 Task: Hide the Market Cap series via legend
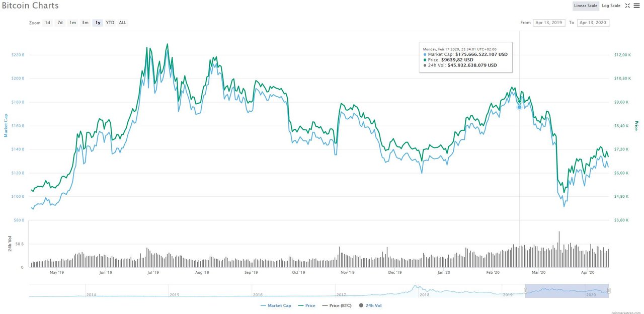click(276, 305)
